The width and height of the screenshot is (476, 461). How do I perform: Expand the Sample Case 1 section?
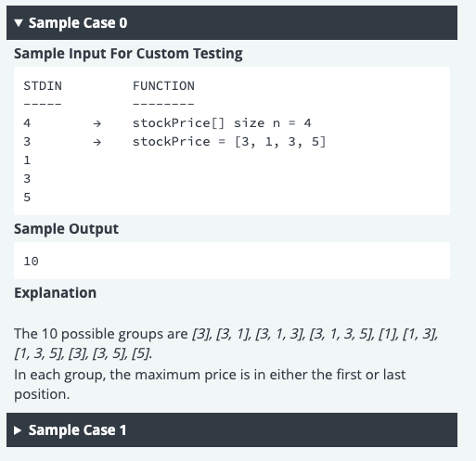(x=232, y=429)
